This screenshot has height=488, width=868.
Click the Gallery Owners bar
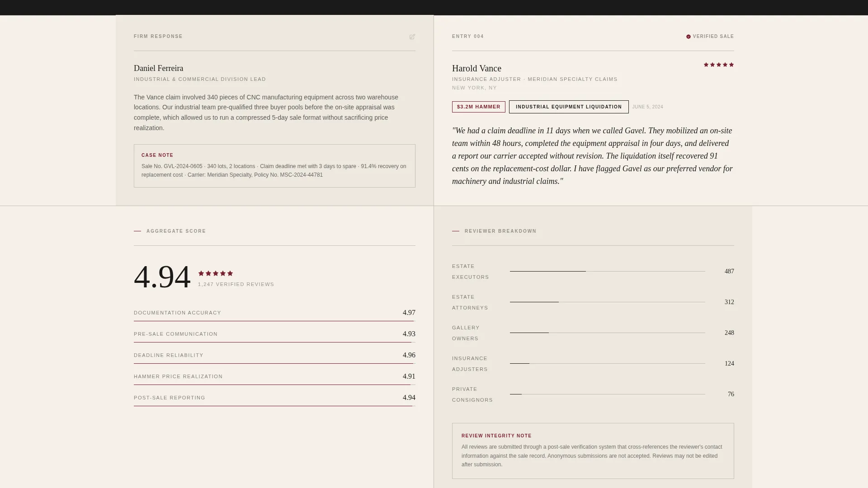tap(608, 333)
